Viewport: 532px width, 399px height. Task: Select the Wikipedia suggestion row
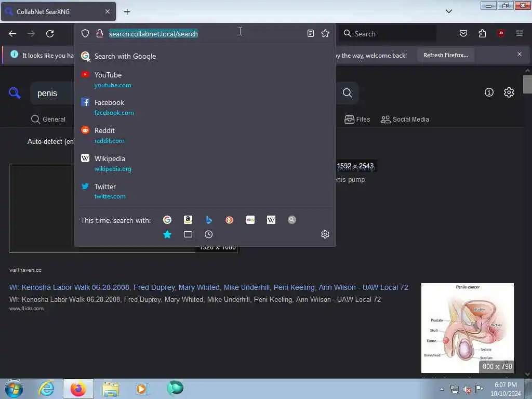pyautogui.click(x=205, y=163)
